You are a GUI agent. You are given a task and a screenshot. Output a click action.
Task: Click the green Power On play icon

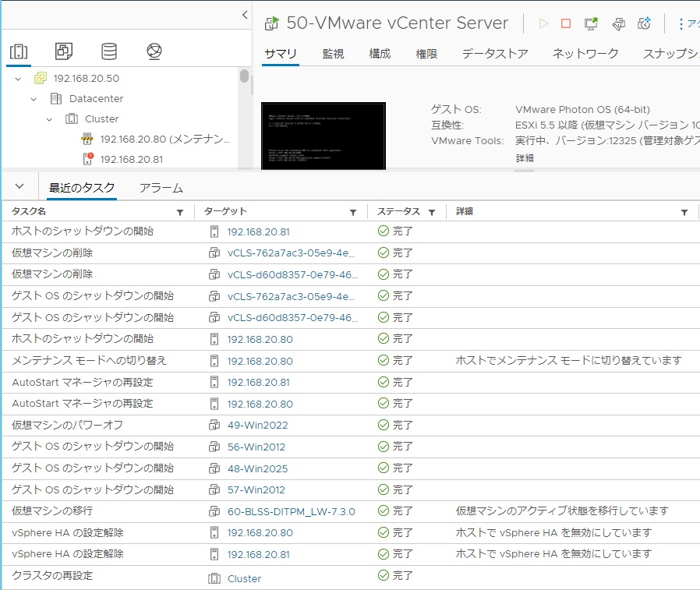pos(543,23)
